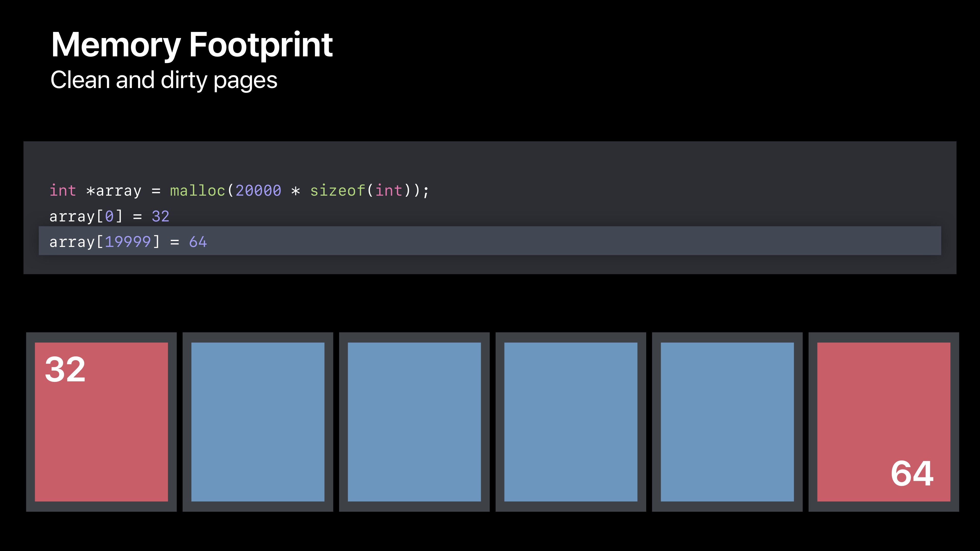Click the large 32 number text

point(65,369)
